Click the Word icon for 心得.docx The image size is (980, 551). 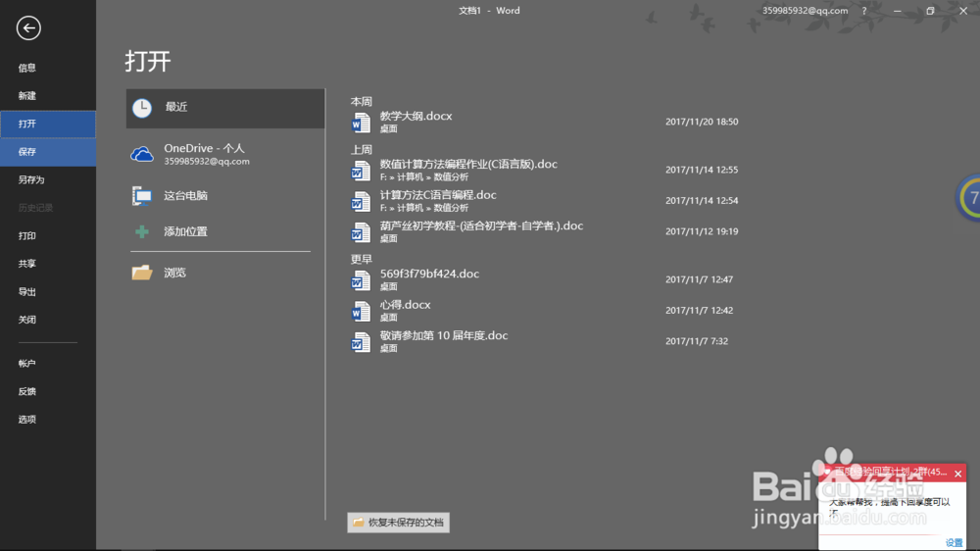pos(361,312)
